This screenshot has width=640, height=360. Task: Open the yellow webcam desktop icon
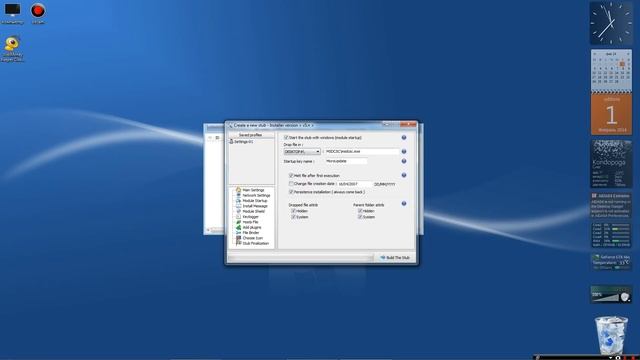point(12,49)
